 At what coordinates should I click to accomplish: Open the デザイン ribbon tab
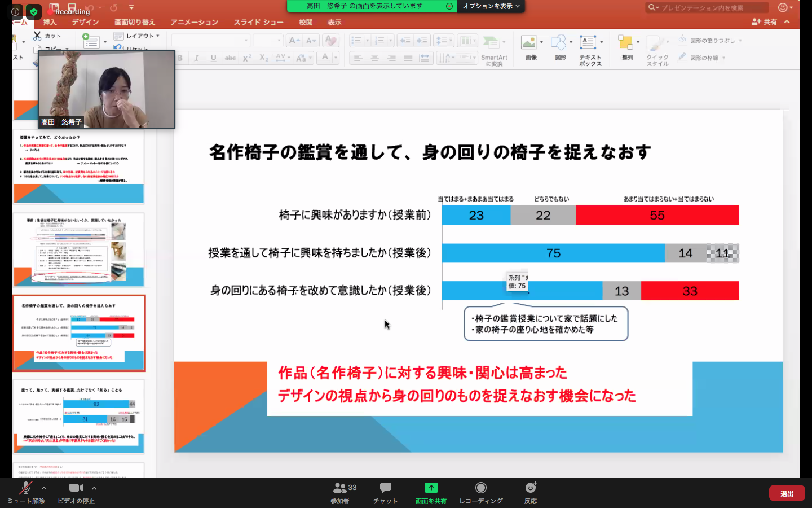(85, 22)
